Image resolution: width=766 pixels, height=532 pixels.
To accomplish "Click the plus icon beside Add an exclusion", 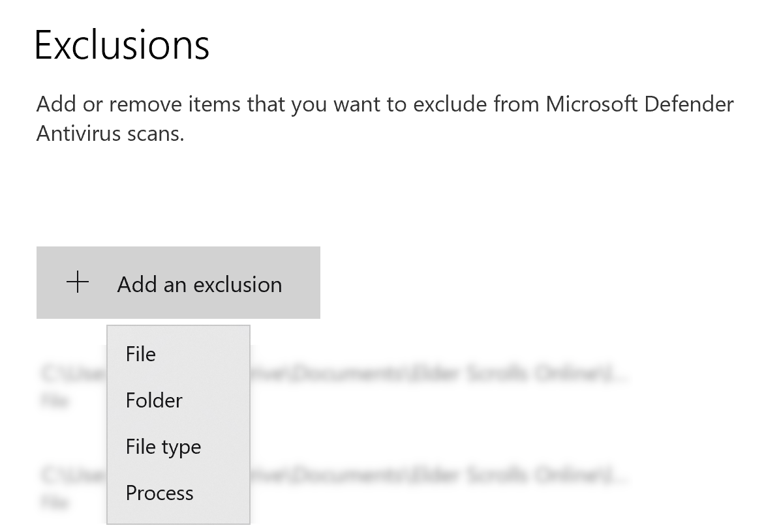I will (x=78, y=283).
